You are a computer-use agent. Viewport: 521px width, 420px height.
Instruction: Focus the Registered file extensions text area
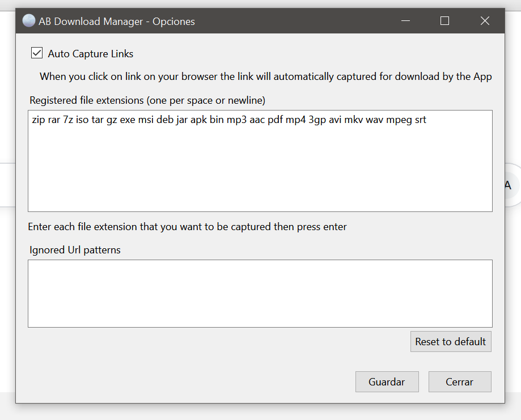point(260,170)
